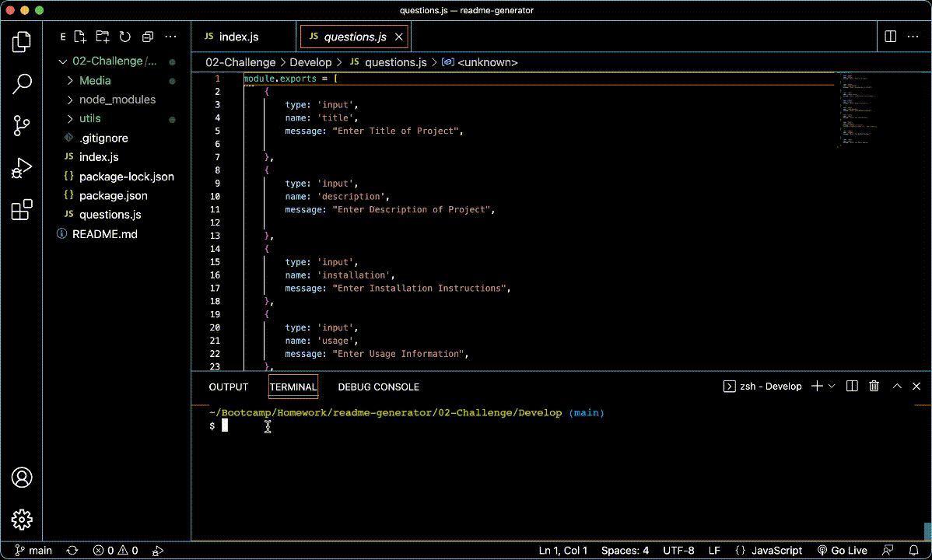The image size is (932, 560).
Task: Switch to the DEBUG CONSOLE tab
Action: coord(378,387)
